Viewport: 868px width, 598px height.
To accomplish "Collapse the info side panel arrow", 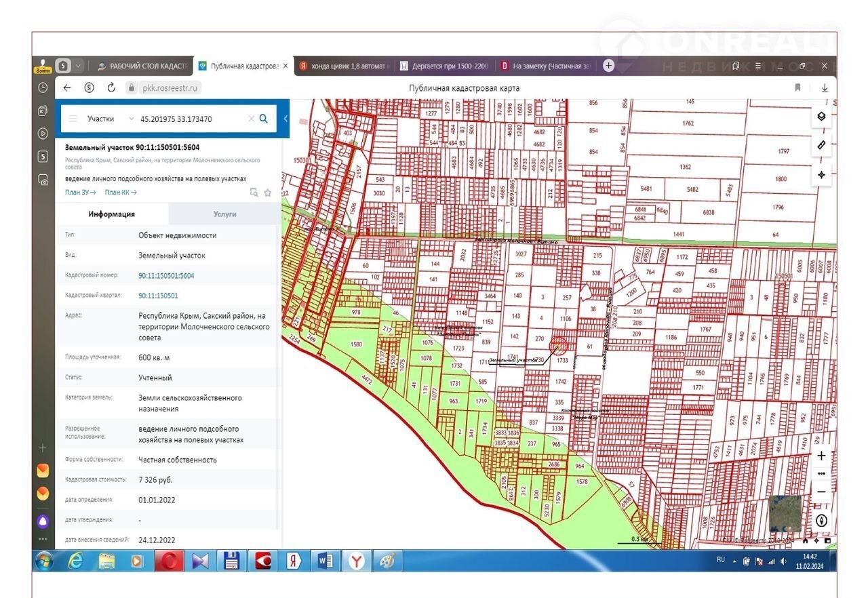I will tap(285, 119).
